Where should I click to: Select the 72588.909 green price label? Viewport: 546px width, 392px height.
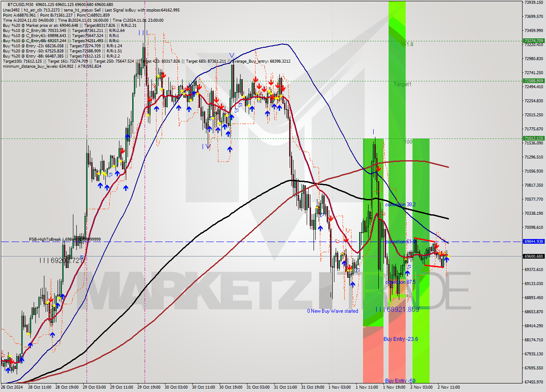[534, 81]
